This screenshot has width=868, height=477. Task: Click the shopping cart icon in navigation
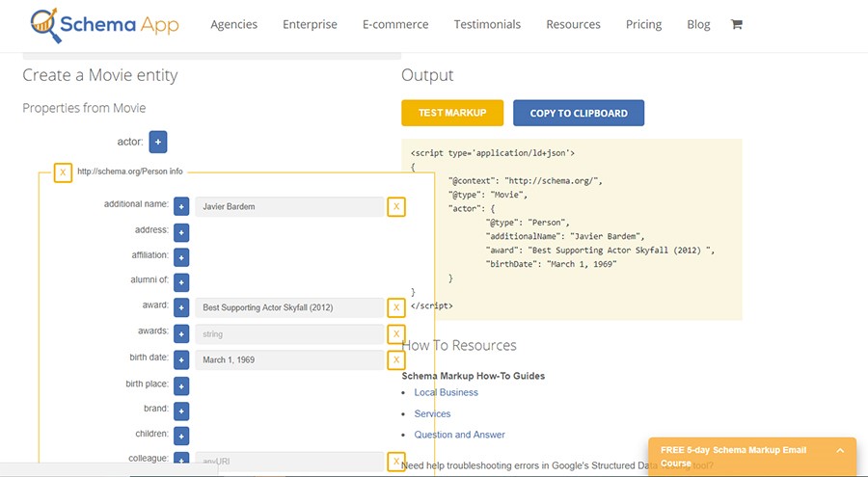pos(737,24)
